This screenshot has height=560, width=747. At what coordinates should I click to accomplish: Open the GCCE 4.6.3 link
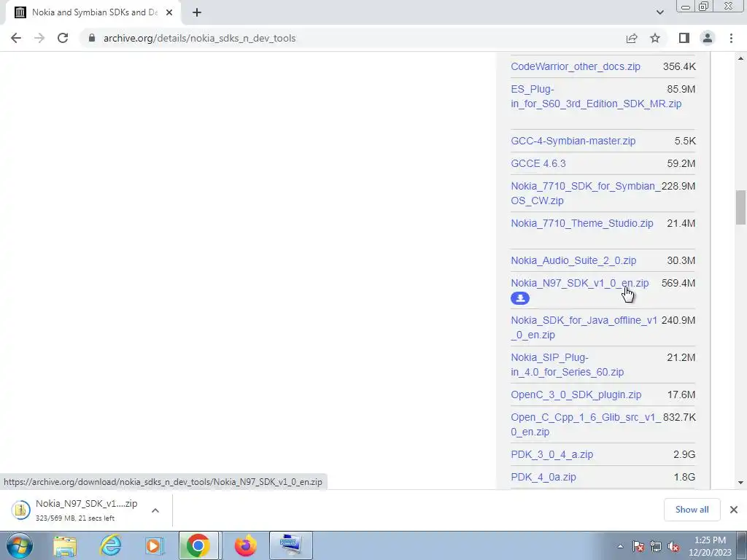[538, 163]
